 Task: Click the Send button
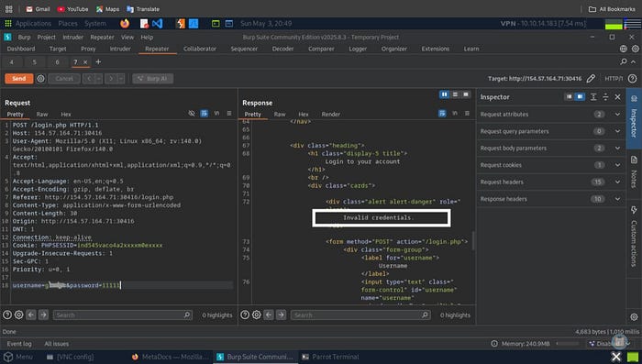pyautogui.click(x=19, y=79)
